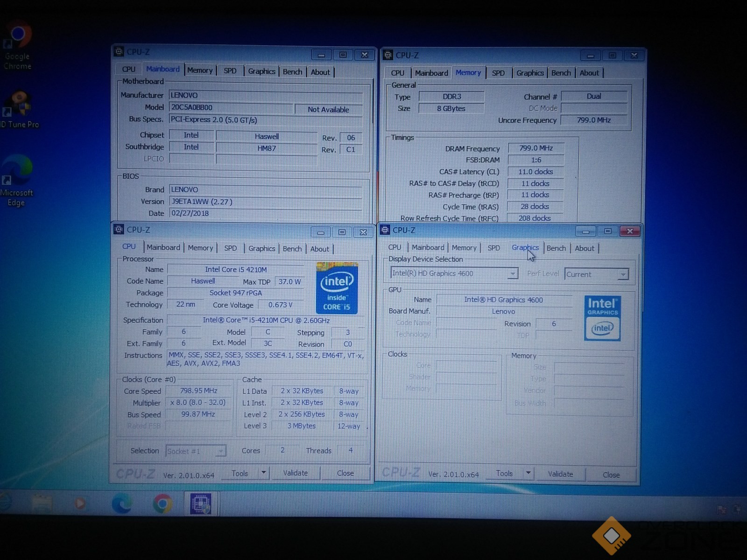
Task: Click the CPU-Z title icon of the bottom-left window
Action: click(119, 230)
